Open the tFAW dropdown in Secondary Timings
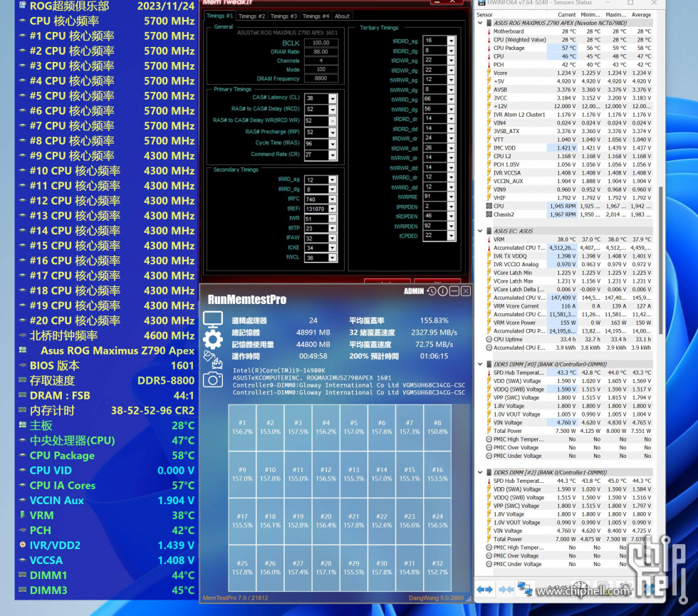The height and width of the screenshot is (616, 698). pos(333,238)
